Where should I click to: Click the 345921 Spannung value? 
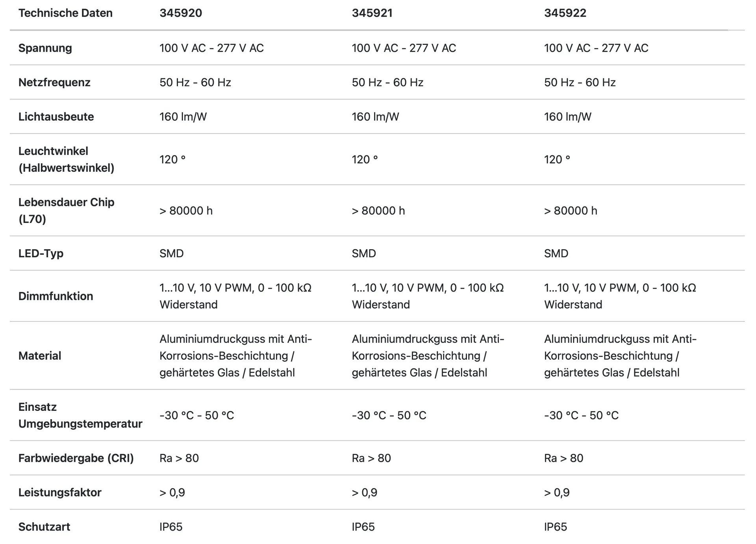tap(404, 48)
